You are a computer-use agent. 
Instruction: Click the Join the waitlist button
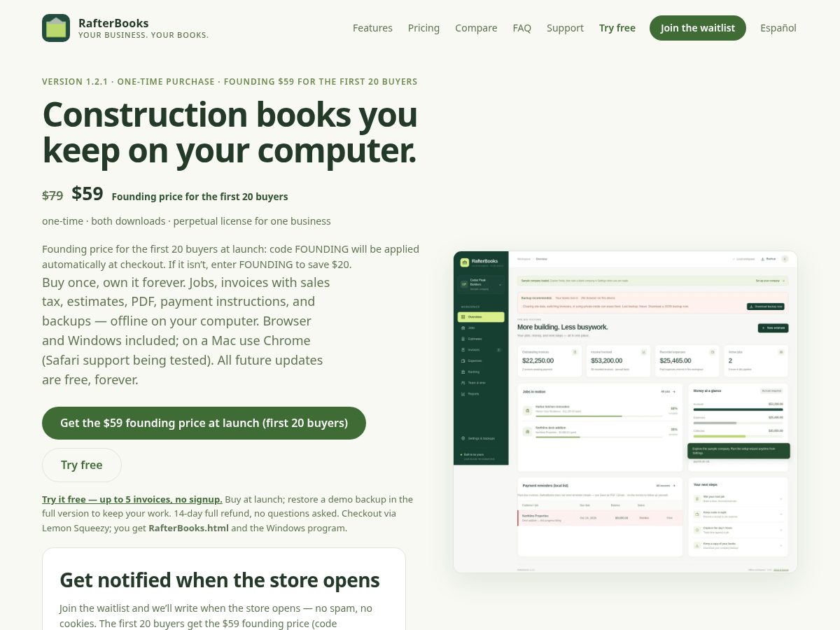pos(698,28)
